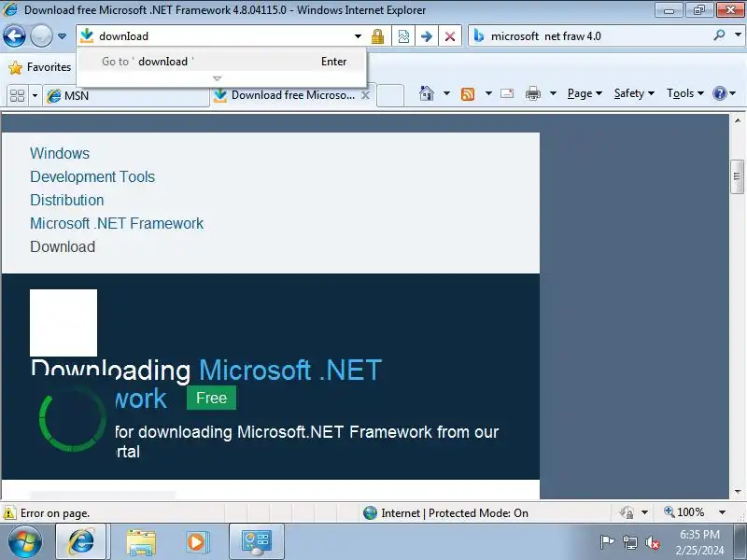Open the Control Panel taskbar icon
Image resolution: width=747 pixels, height=560 pixels.
coord(257,542)
